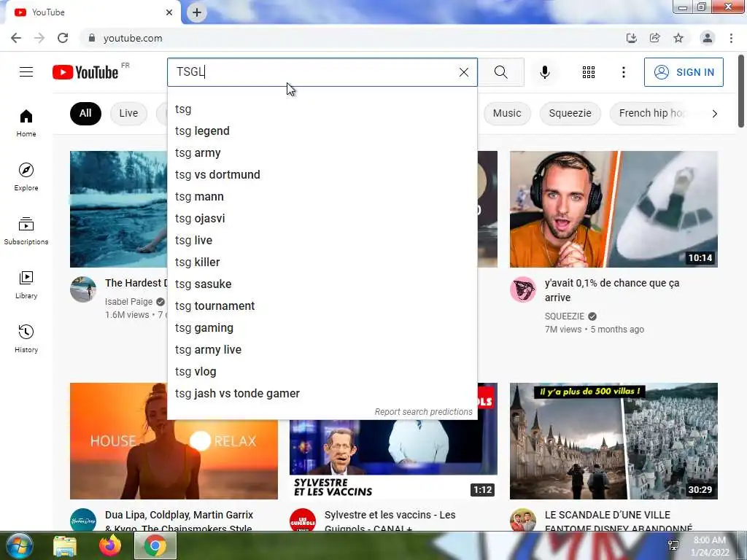
Task: Open History in sidebar
Action: point(26,338)
